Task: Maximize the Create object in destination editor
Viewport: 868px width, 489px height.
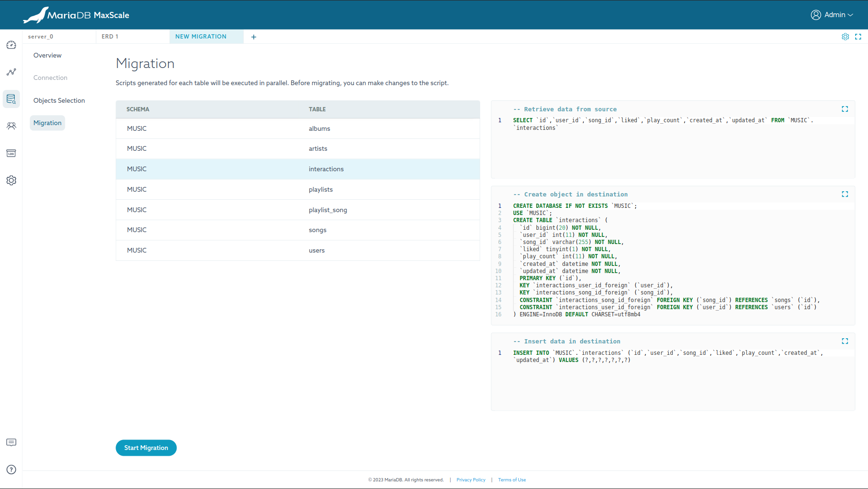Action: pos(845,194)
